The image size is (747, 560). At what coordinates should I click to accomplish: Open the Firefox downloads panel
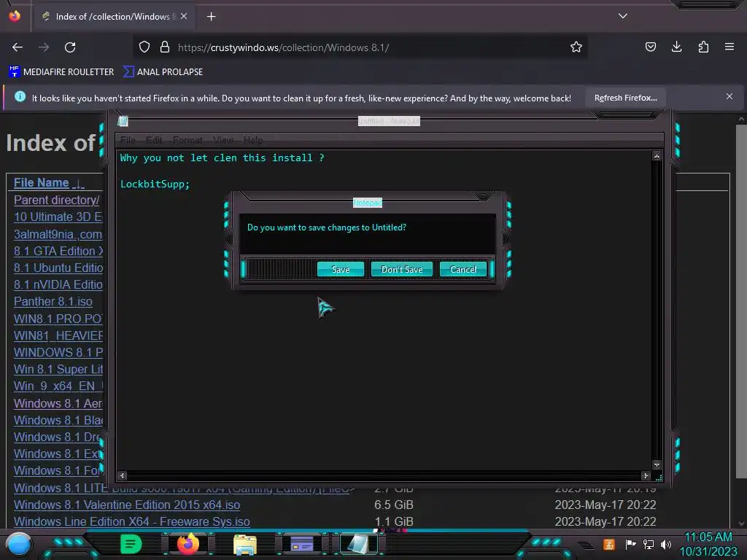[676, 47]
